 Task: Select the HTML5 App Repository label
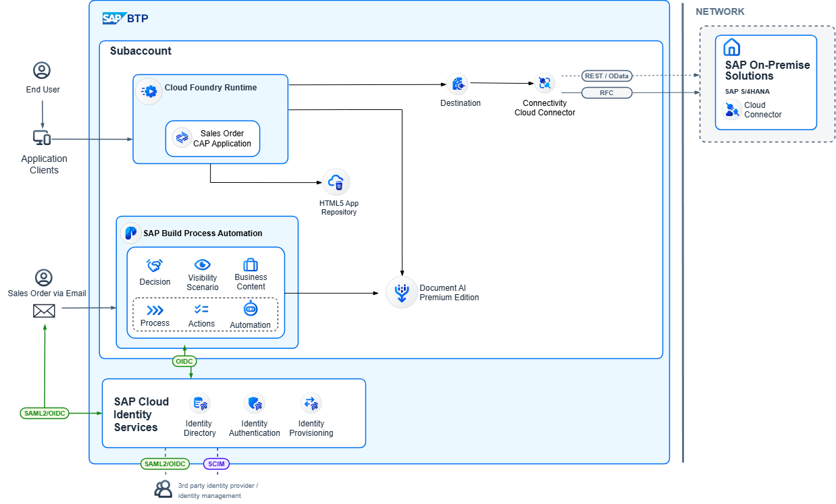click(x=339, y=207)
